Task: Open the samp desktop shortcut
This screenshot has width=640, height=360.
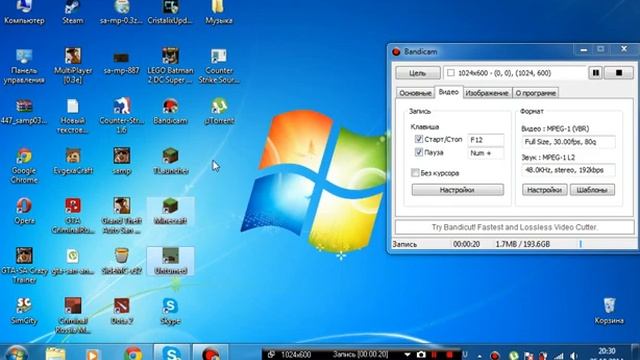Action: point(122,162)
